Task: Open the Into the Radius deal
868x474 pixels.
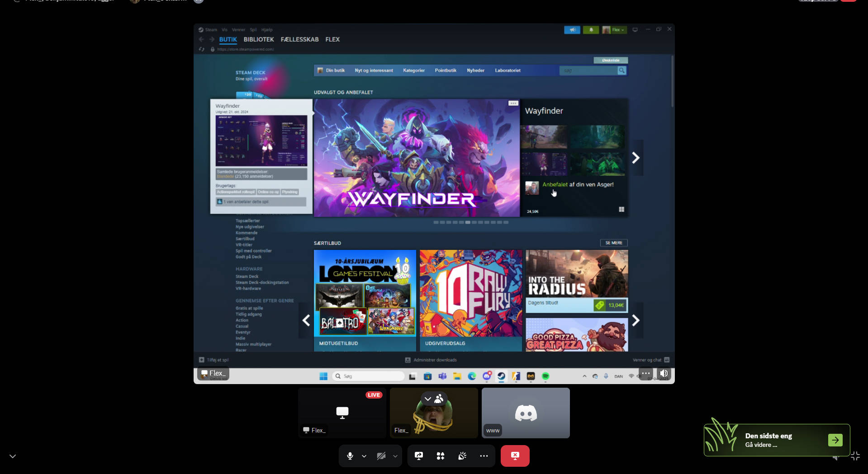Action: (577, 281)
